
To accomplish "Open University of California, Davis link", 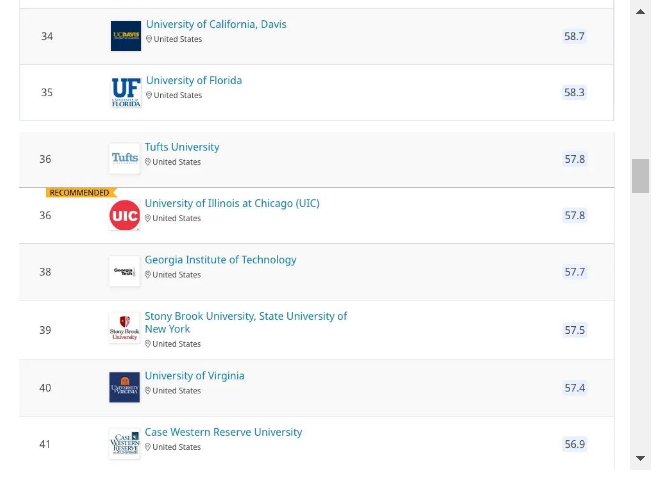I will 216,24.
